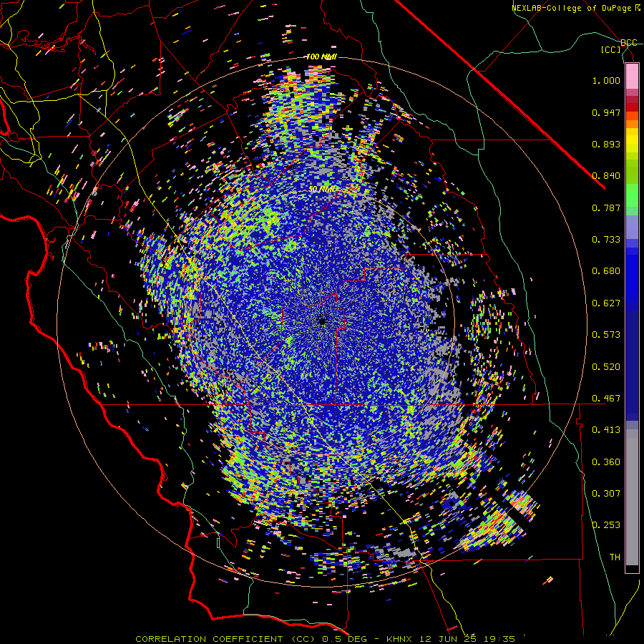Pick the pink top segment of color bar
Viewport: 644px width, 644px height.
(x=632, y=76)
